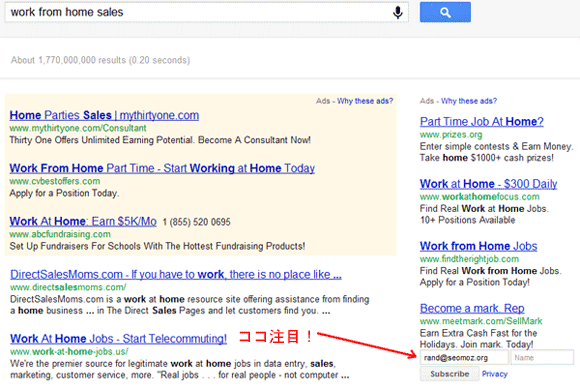Click the www.work-at-home-jobs.us/ URL text
580x389 pixels.
pos(69,351)
